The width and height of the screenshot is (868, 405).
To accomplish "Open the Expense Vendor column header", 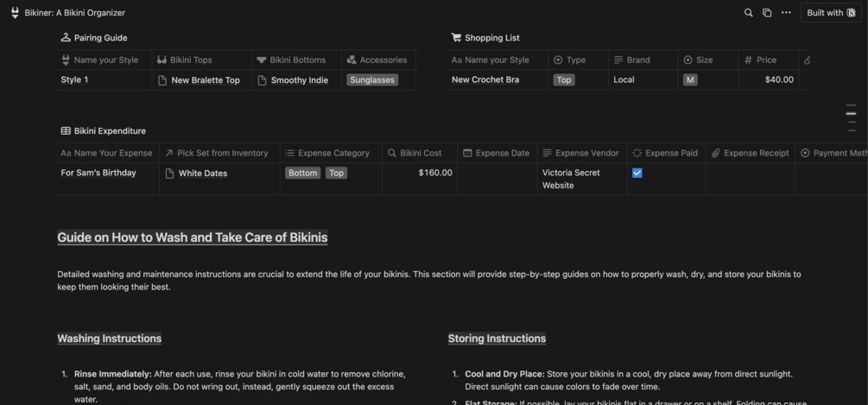I will pyautogui.click(x=582, y=153).
